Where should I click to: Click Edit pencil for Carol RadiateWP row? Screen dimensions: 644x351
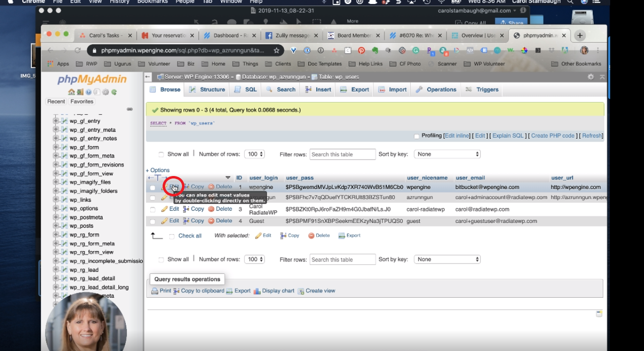(x=164, y=209)
